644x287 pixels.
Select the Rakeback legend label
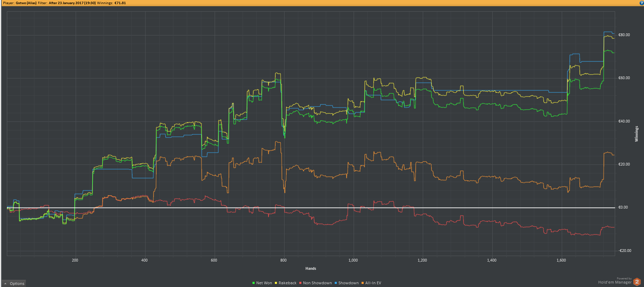point(288,283)
